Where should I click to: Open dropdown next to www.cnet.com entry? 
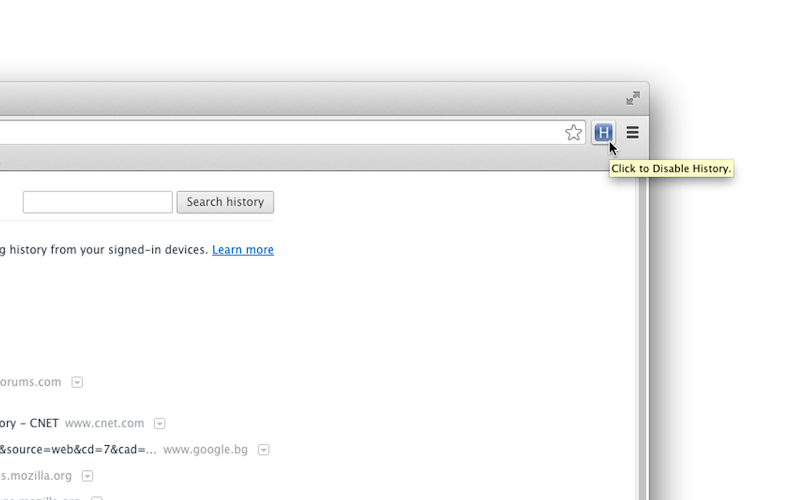160,423
